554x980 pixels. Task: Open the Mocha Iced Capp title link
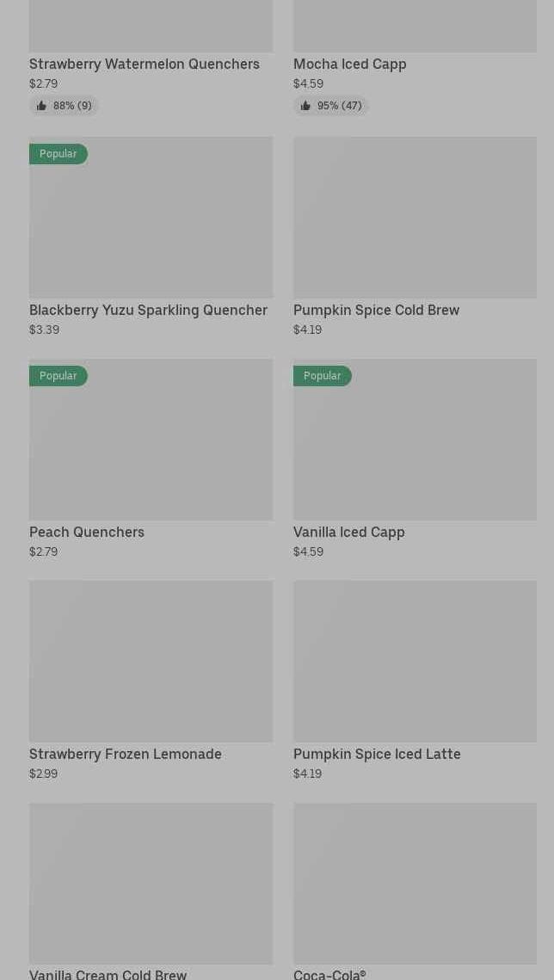[350, 64]
